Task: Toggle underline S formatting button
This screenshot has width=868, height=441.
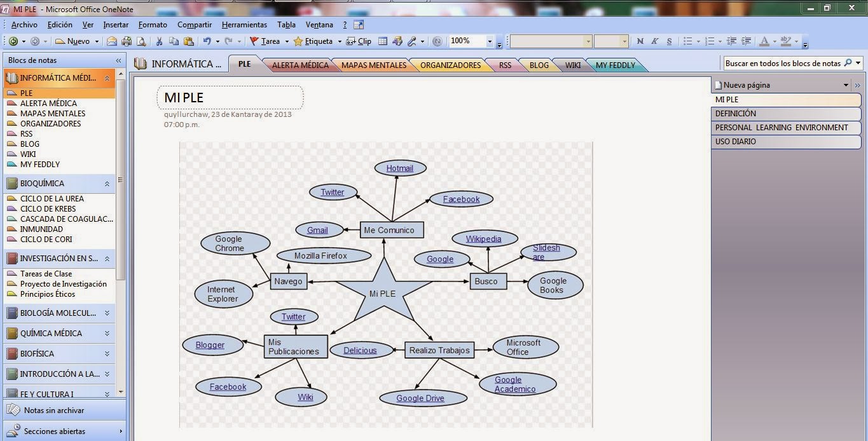Action: 669,41
